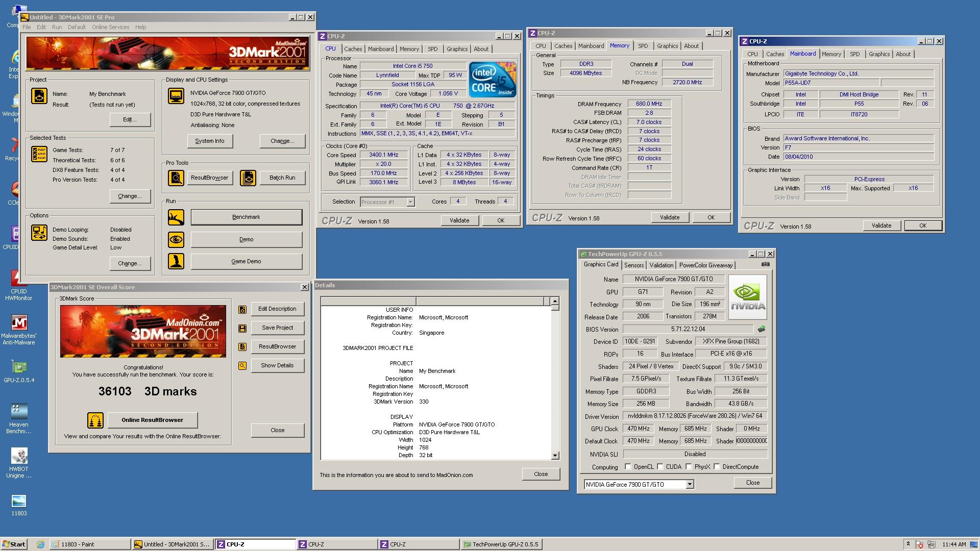Screen dimensions: 980x551
Task: Click the 3DMark2001 banner image in score window
Action: (143, 332)
